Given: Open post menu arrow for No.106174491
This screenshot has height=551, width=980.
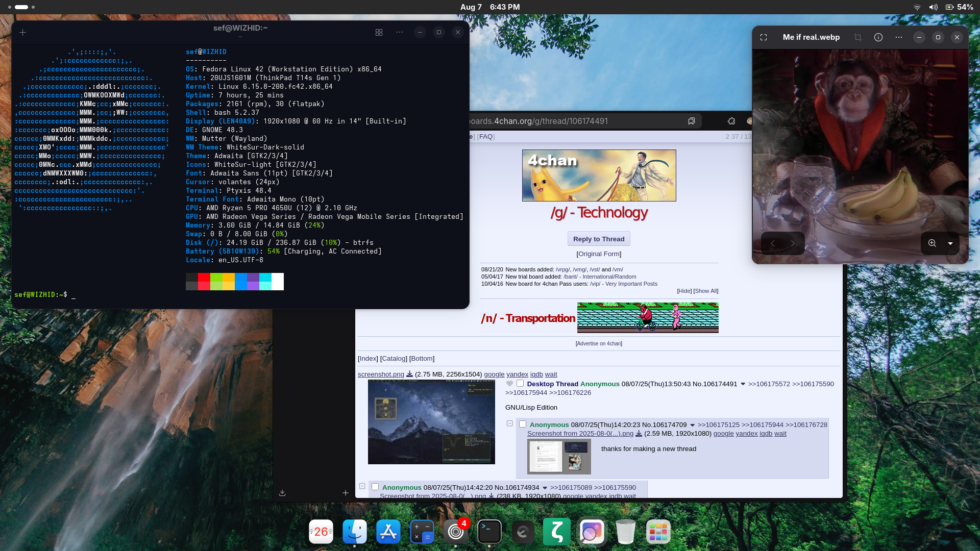Looking at the screenshot, I should pyautogui.click(x=743, y=384).
